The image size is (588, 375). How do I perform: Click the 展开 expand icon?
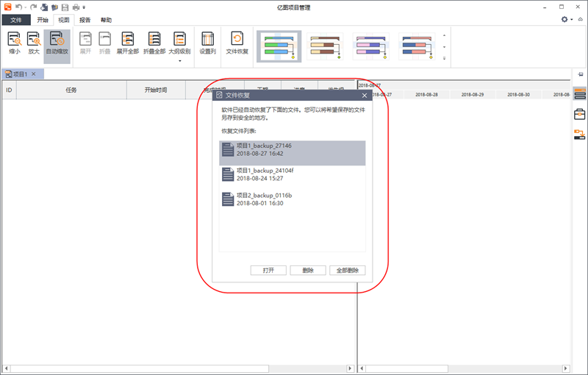pyautogui.click(x=85, y=43)
